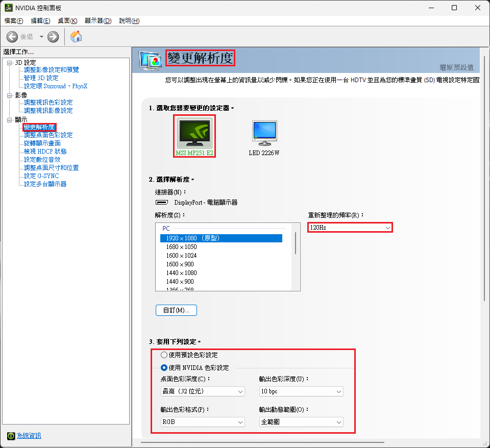The width and height of the screenshot is (490, 448).
Task: Click the resolution list scrollbar thumb
Action: (x=296, y=243)
